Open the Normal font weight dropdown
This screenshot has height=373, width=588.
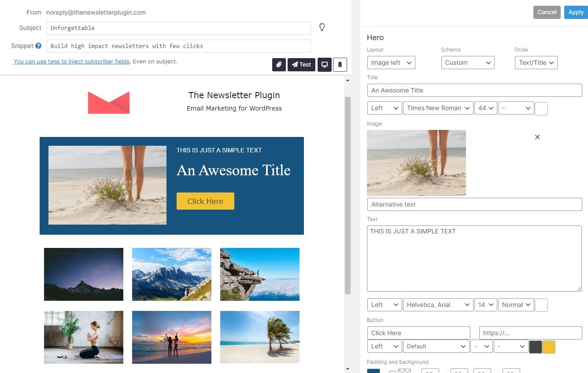516,305
